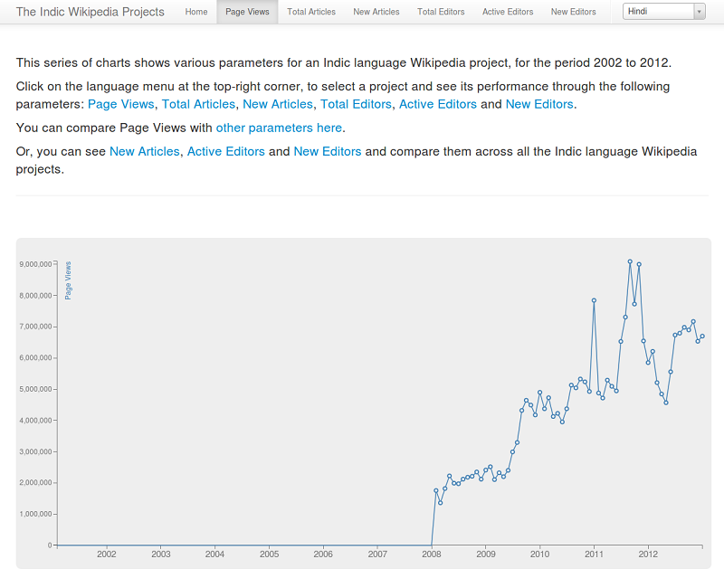
Task: Switch to the Total Editors tab
Action: [x=441, y=12]
